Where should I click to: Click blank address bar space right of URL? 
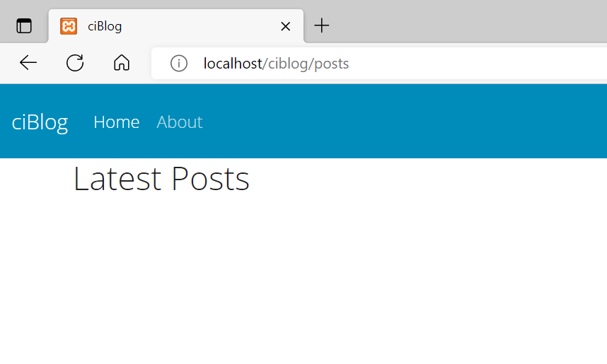[x=476, y=64]
